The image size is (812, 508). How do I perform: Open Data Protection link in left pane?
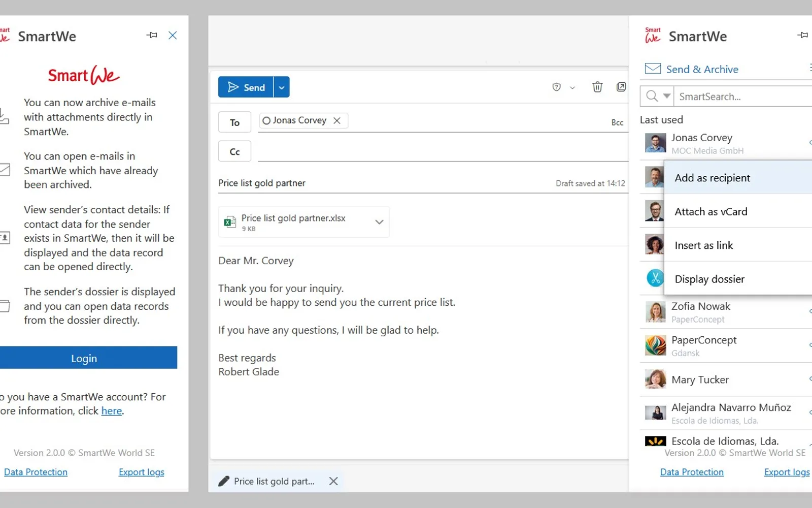pos(36,472)
